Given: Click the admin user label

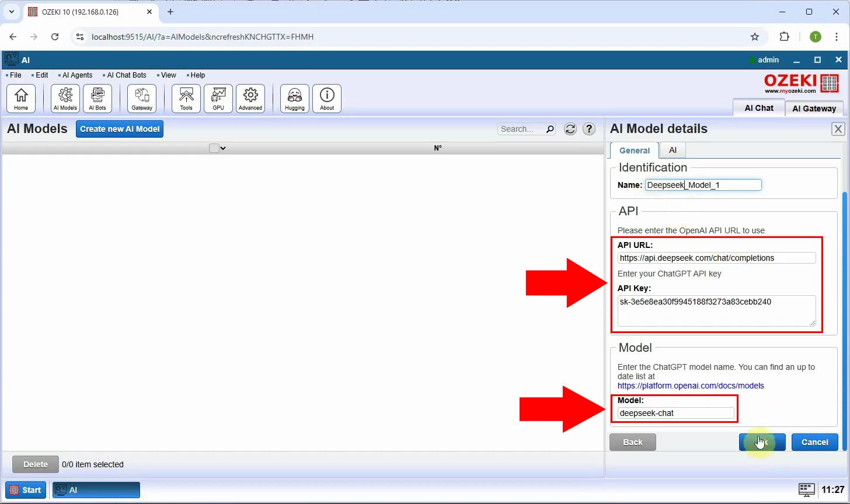Looking at the screenshot, I should tap(768, 60).
